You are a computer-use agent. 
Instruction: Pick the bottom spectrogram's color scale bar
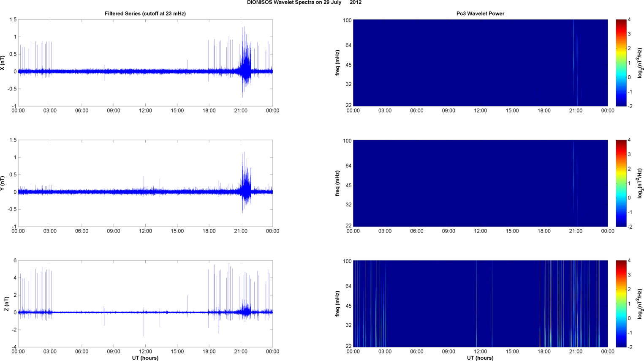pyautogui.click(x=621, y=304)
